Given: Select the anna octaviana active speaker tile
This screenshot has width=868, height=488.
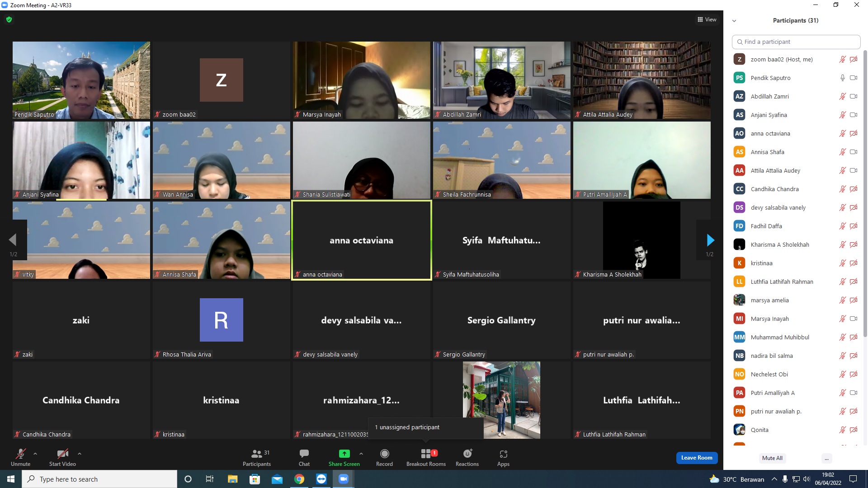Looking at the screenshot, I should (362, 240).
